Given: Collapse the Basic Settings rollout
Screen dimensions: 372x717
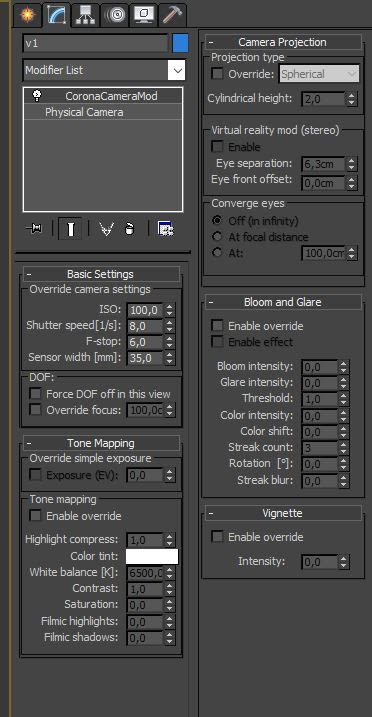Looking at the screenshot, I should point(101,274).
